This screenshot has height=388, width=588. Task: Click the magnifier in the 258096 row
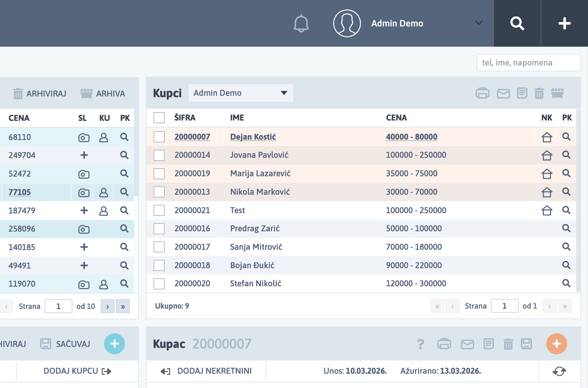(x=124, y=228)
